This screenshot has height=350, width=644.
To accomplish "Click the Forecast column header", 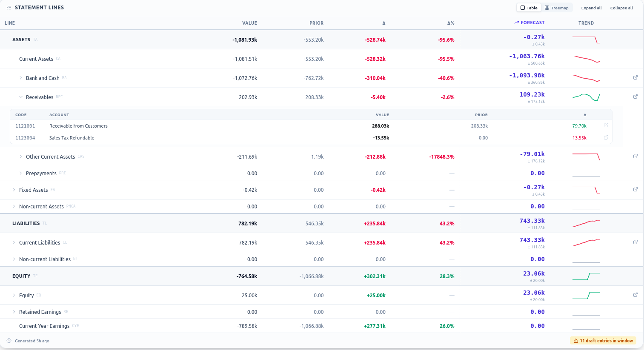I will (530, 23).
